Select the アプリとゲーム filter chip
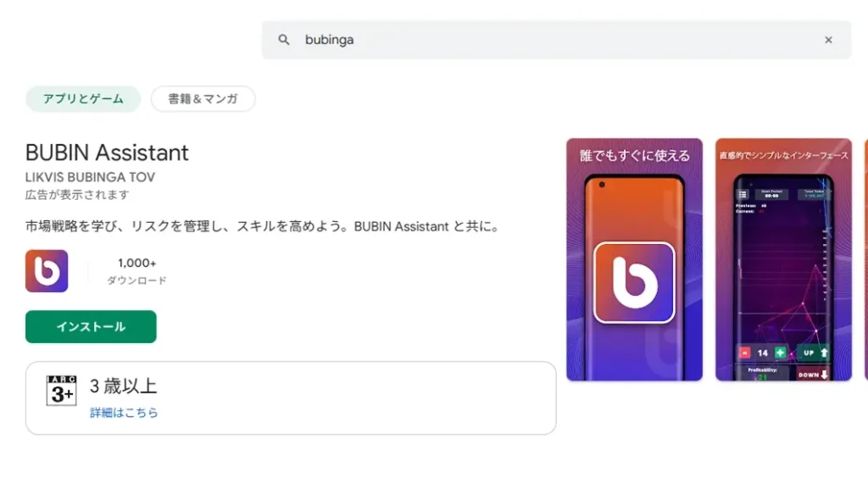This screenshot has height=488, width=868. [83, 99]
